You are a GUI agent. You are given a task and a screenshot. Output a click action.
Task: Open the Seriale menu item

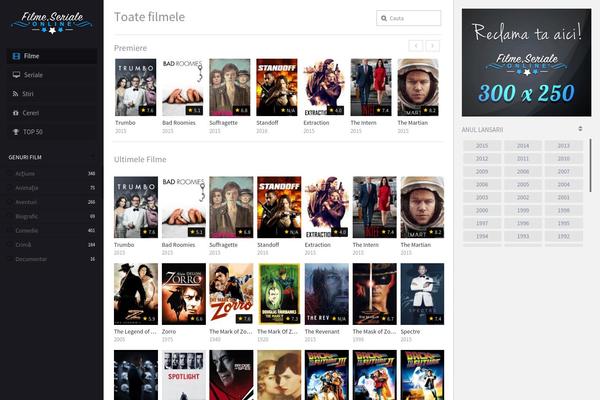tap(52, 75)
